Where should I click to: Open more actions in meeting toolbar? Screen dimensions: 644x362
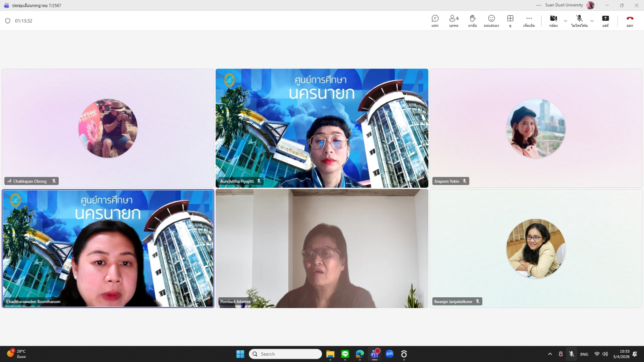point(529,20)
